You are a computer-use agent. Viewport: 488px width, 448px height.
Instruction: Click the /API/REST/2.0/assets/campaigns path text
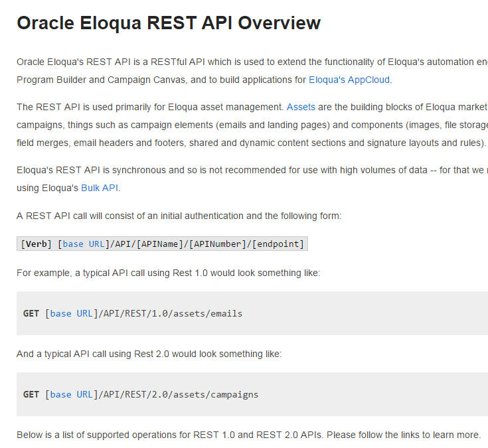coord(178,394)
